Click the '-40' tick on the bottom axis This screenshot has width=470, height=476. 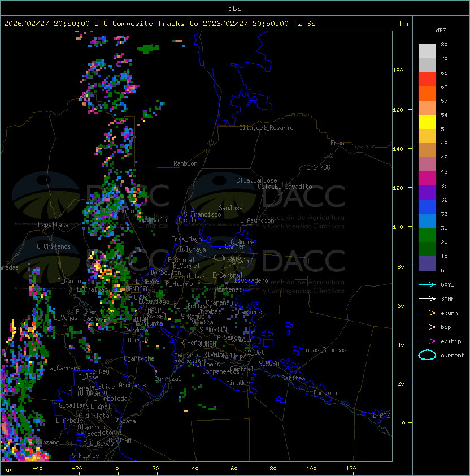pyautogui.click(x=37, y=469)
